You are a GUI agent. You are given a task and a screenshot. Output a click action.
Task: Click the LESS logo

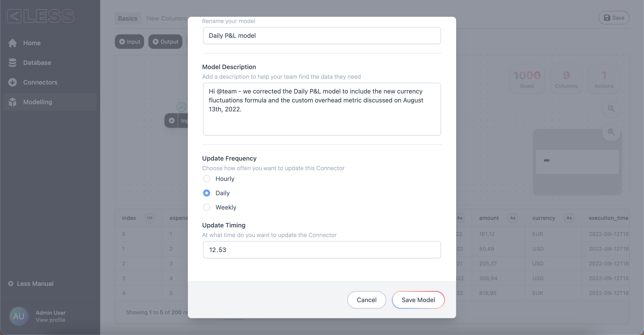(41, 16)
